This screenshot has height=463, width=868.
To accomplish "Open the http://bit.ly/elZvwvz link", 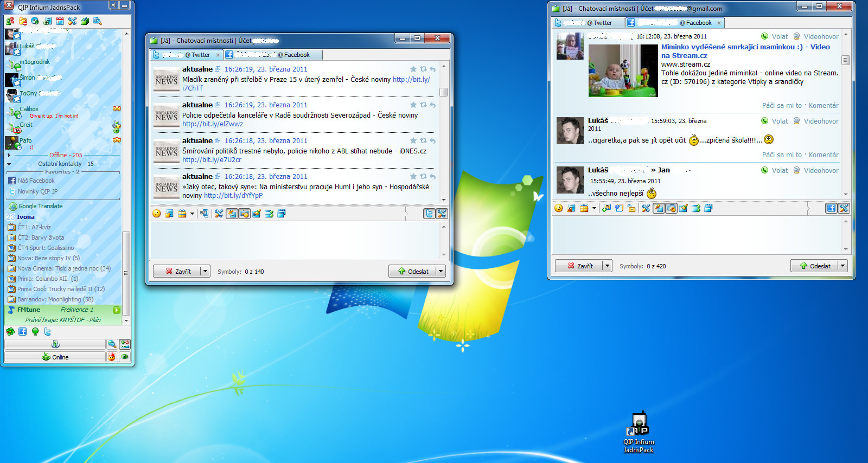I will point(213,124).
